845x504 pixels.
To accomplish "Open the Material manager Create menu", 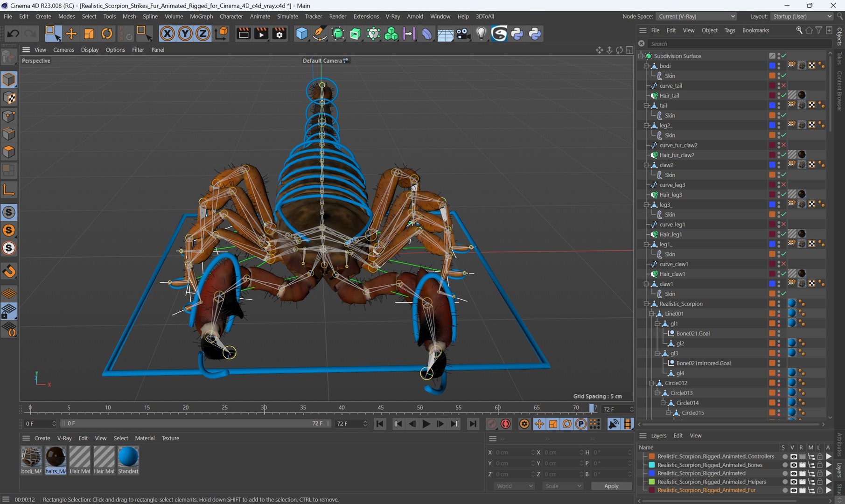I will click(42, 438).
